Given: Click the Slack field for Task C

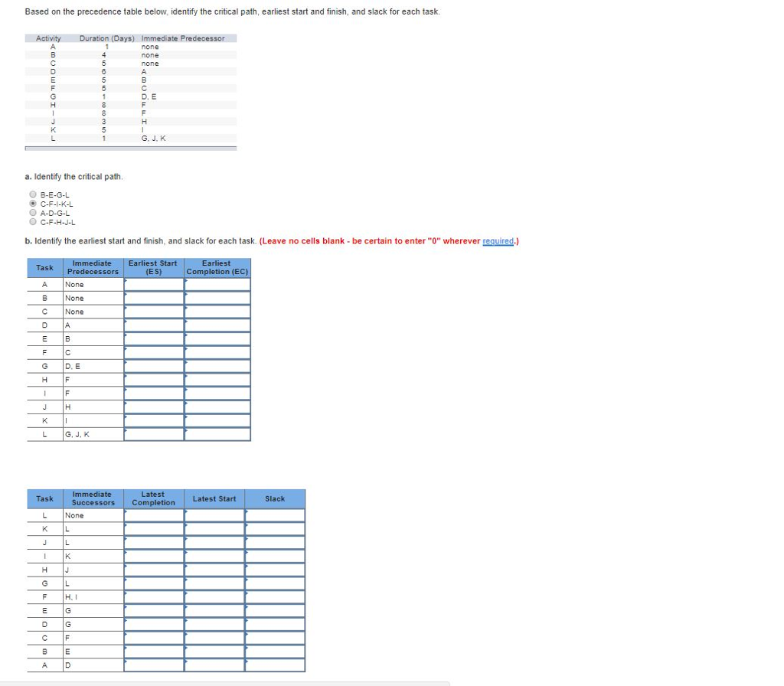Looking at the screenshot, I should pyautogui.click(x=274, y=637).
